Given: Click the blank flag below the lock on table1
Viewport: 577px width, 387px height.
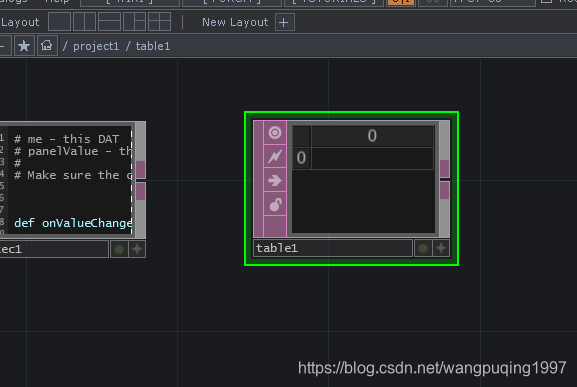Looking at the screenshot, I should point(275,226).
